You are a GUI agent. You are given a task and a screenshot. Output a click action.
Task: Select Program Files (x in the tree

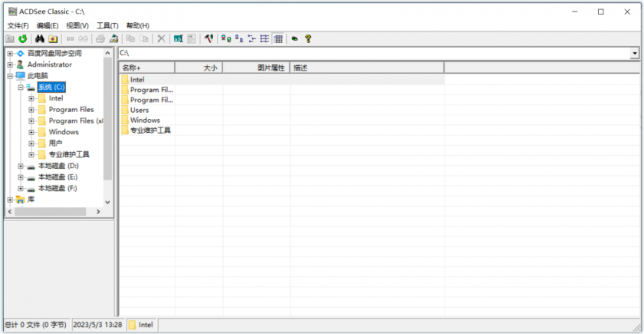coord(76,121)
